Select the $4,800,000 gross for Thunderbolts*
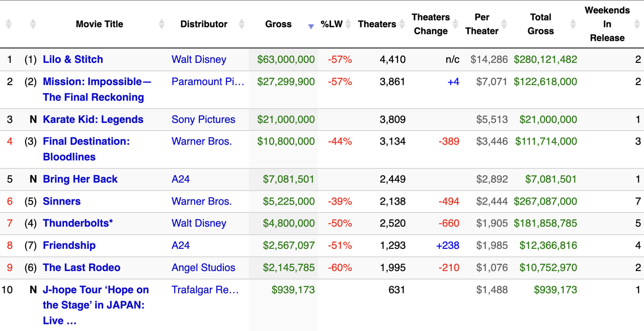 [x=289, y=223]
